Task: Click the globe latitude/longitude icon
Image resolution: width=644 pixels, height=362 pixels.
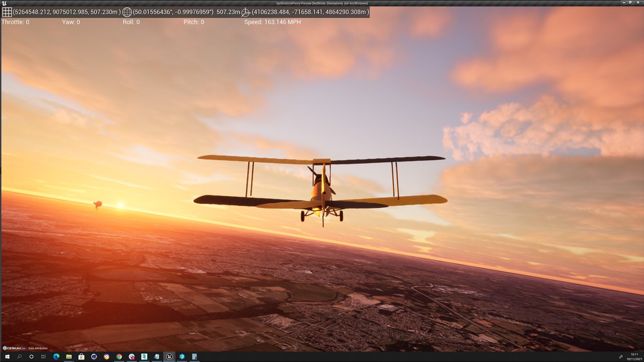Action: (x=127, y=12)
